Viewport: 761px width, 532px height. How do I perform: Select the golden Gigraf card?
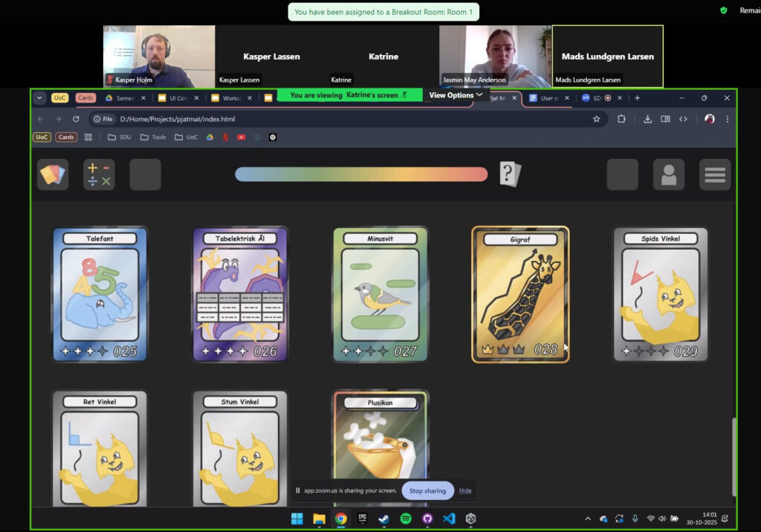(x=520, y=294)
